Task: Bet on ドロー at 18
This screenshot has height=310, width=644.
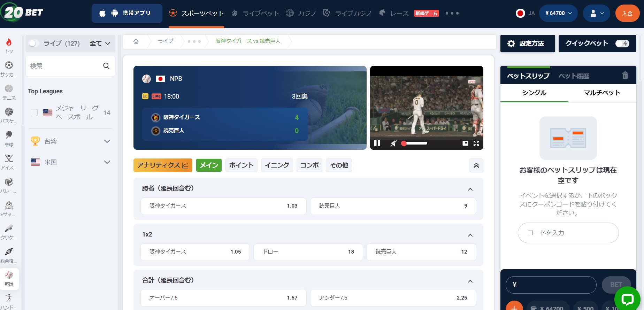Action: coord(308,252)
